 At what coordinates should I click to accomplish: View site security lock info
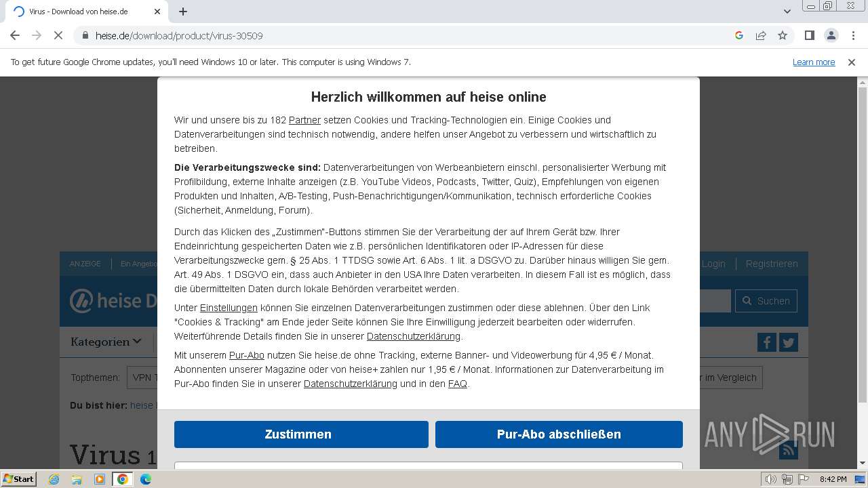(85, 35)
